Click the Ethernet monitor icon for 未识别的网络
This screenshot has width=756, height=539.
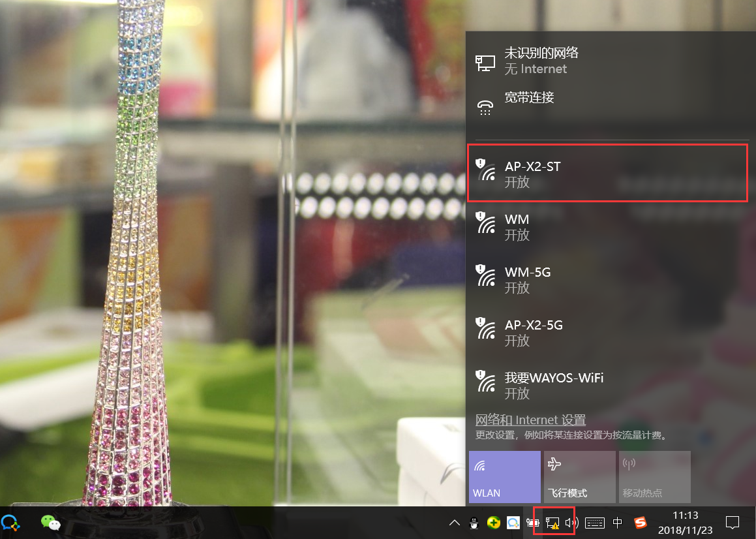click(x=485, y=63)
